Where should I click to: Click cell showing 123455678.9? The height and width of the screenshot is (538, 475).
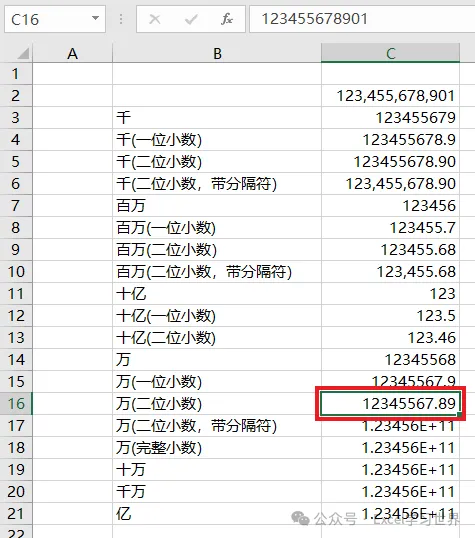click(390, 140)
